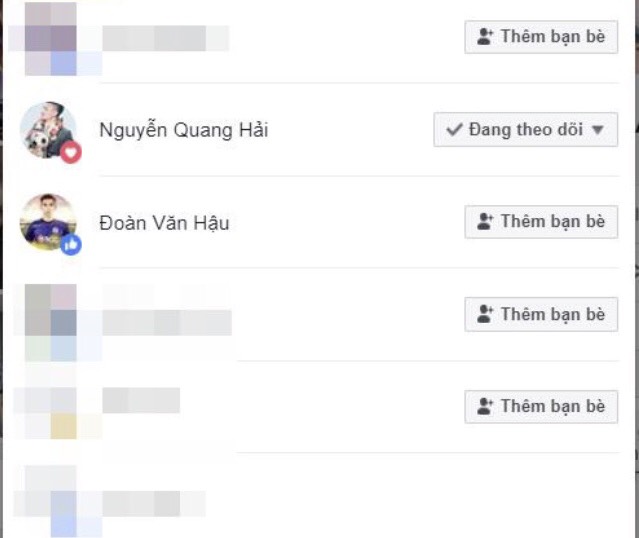639x538 pixels.
Task: Click Thêm bạn bè below Đoàn Văn Hậu's row
Action: tap(541, 314)
